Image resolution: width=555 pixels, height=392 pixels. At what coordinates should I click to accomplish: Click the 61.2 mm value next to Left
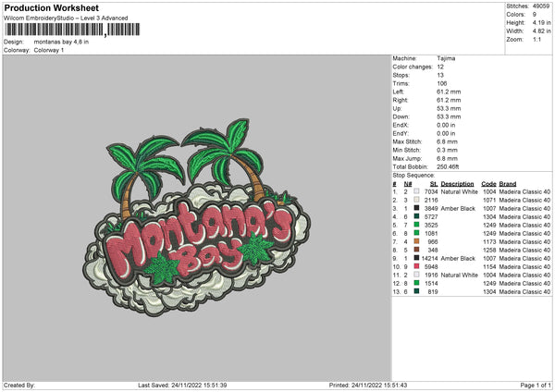tap(449, 92)
